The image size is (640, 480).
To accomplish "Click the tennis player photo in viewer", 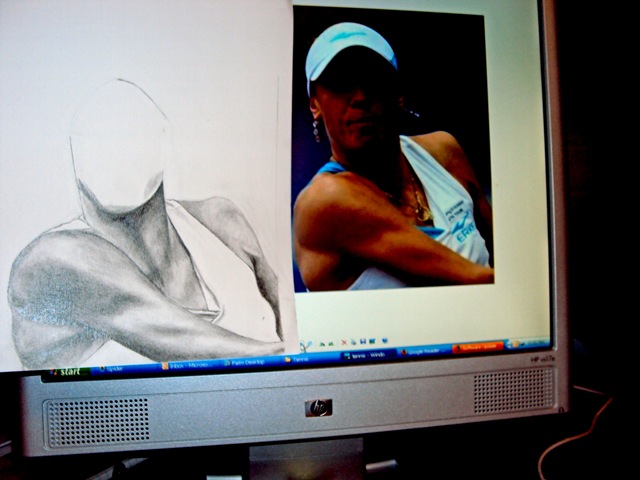I will [x=392, y=149].
